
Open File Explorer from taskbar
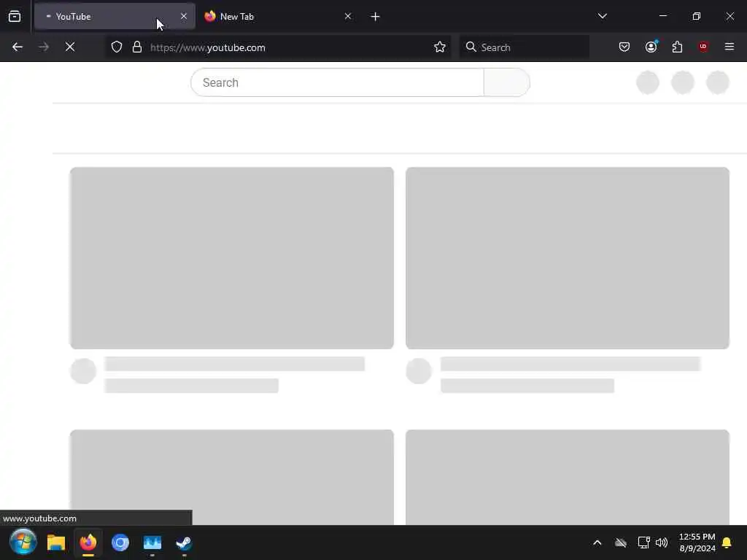[55, 542]
